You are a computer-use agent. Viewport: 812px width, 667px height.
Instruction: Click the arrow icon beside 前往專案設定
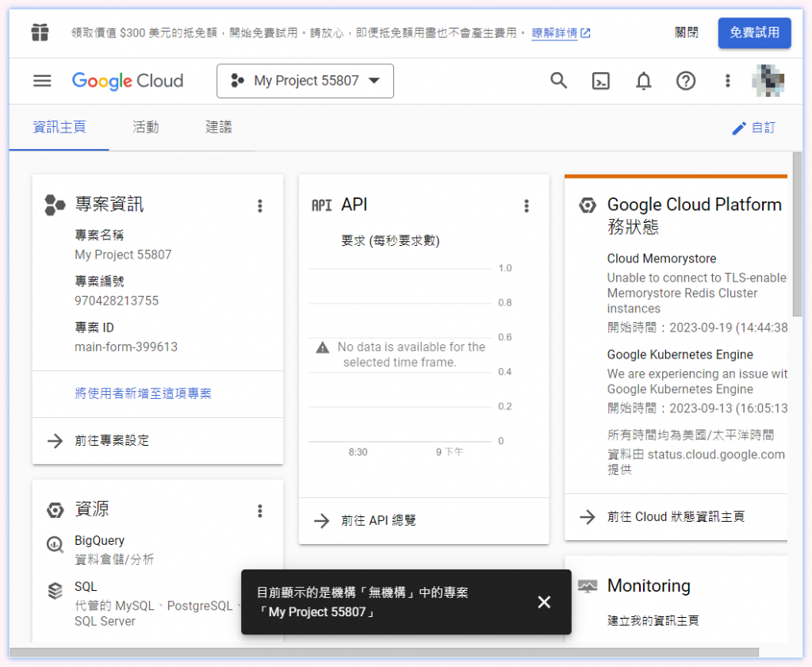[55, 441]
